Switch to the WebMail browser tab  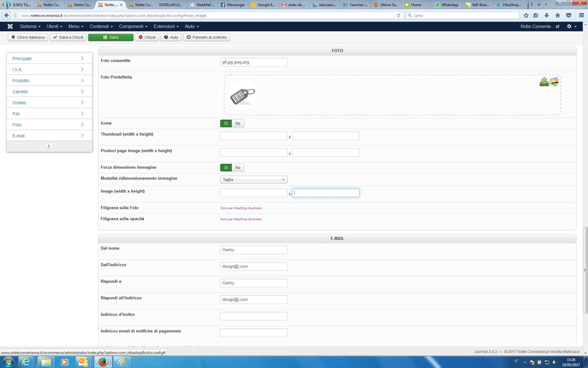click(x=202, y=5)
